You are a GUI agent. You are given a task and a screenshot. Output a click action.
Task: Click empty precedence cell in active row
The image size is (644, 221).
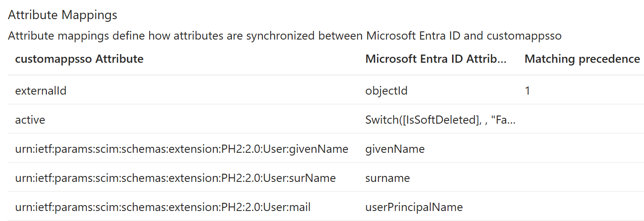(582, 120)
